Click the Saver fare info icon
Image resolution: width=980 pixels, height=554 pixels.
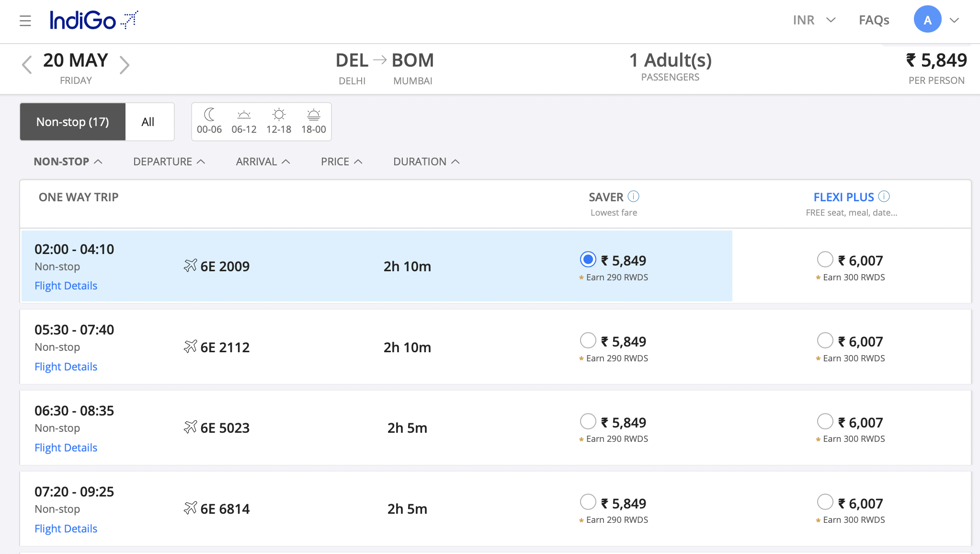(634, 196)
